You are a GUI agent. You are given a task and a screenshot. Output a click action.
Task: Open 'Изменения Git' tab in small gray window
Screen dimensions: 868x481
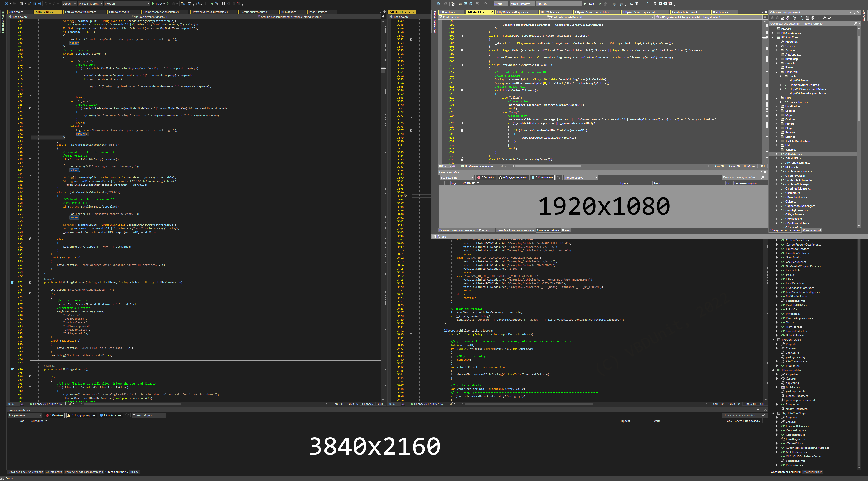click(x=812, y=230)
